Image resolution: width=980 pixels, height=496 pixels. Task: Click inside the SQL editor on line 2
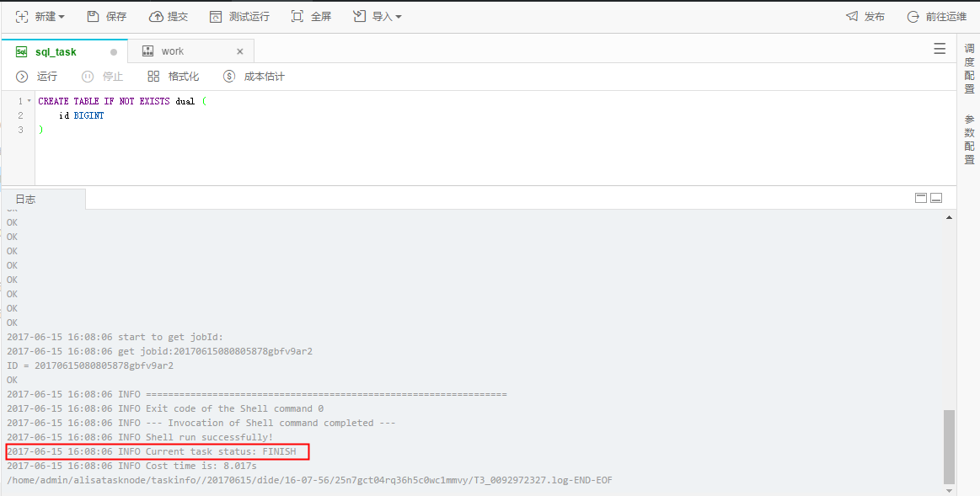coord(494,115)
